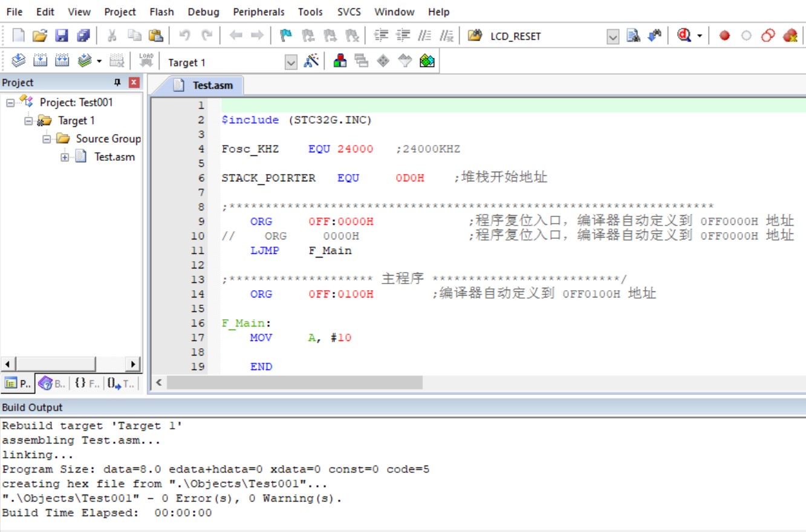
Task: Click the Paste clipboard icon
Action: pos(155,36)
